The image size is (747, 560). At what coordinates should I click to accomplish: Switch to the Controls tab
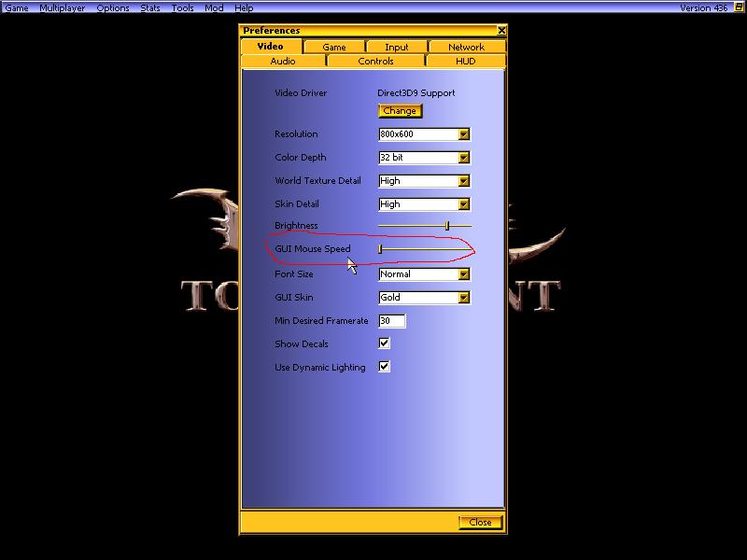[x=376, y=61]
